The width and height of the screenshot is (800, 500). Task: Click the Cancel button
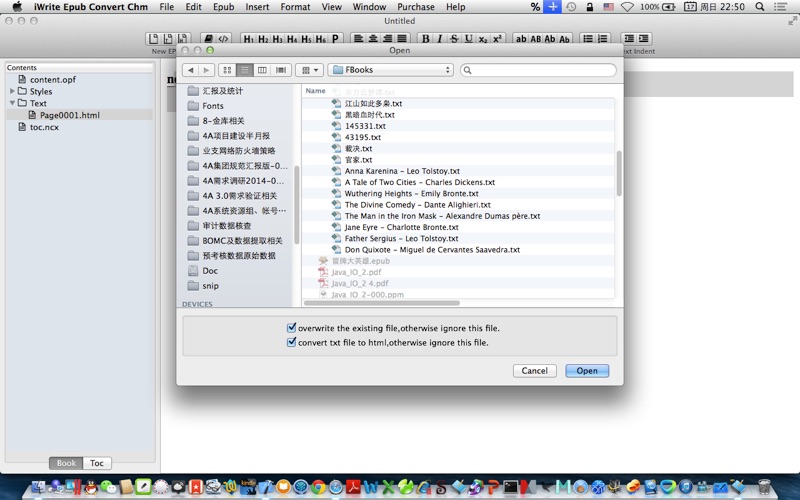click(534, 371)
